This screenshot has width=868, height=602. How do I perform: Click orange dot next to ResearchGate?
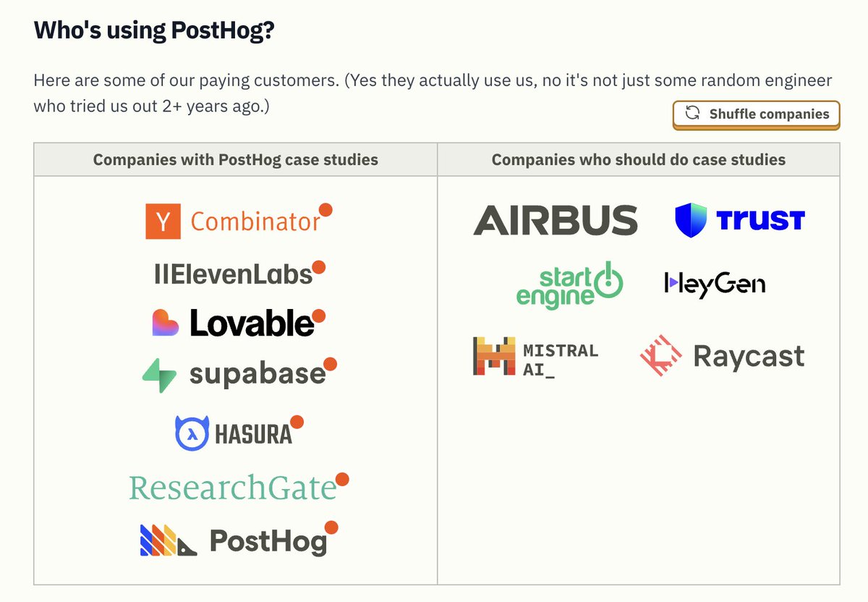[342, 479]
